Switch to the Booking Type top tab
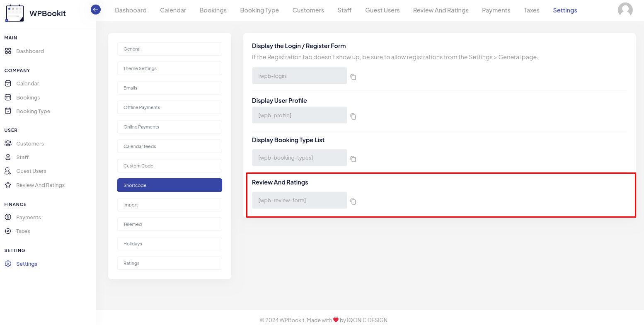This screenshot has height=325, width=644. 259,10
